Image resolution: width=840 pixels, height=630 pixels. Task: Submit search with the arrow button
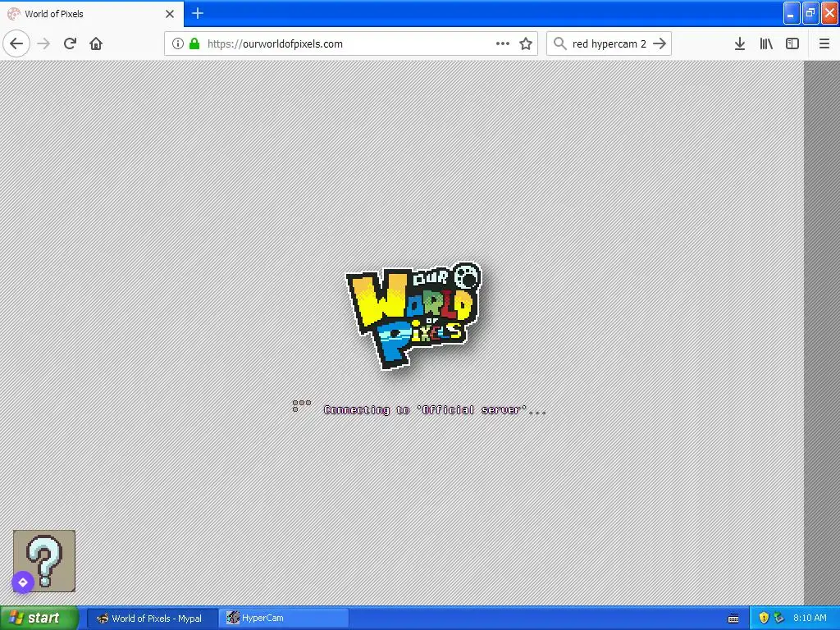tap(660, 43)
